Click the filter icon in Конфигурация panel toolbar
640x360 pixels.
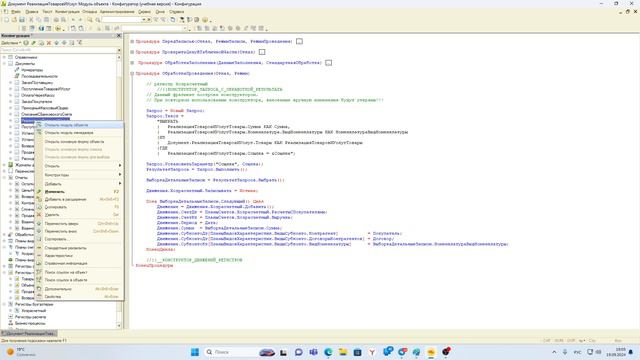[80, 43]
